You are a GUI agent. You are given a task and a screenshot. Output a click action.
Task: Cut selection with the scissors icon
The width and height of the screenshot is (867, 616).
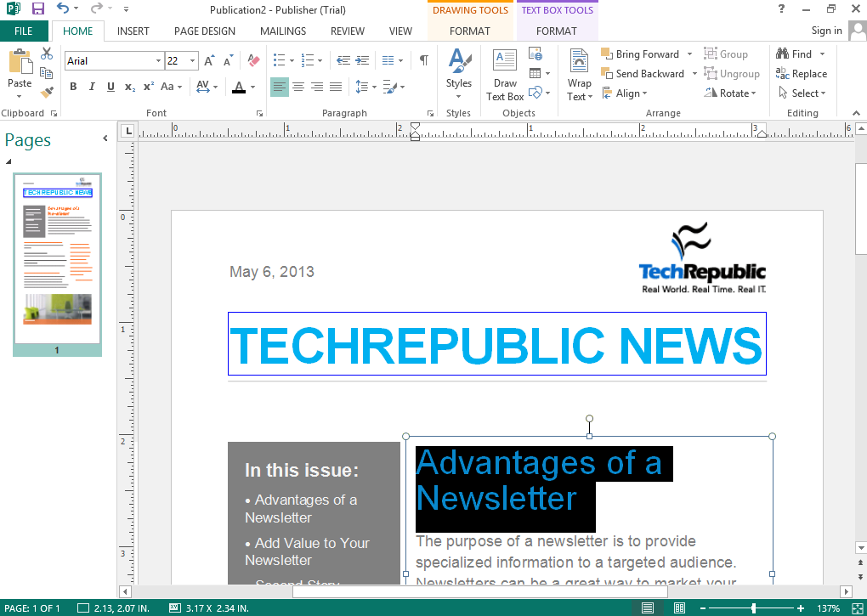pyautogui.click(x=47, y=54)
